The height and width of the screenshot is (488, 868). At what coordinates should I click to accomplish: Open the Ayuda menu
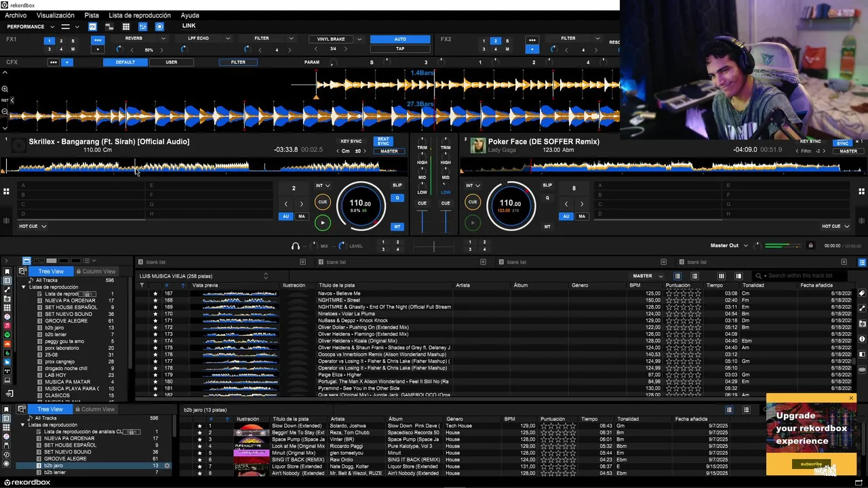pos(190,15)
